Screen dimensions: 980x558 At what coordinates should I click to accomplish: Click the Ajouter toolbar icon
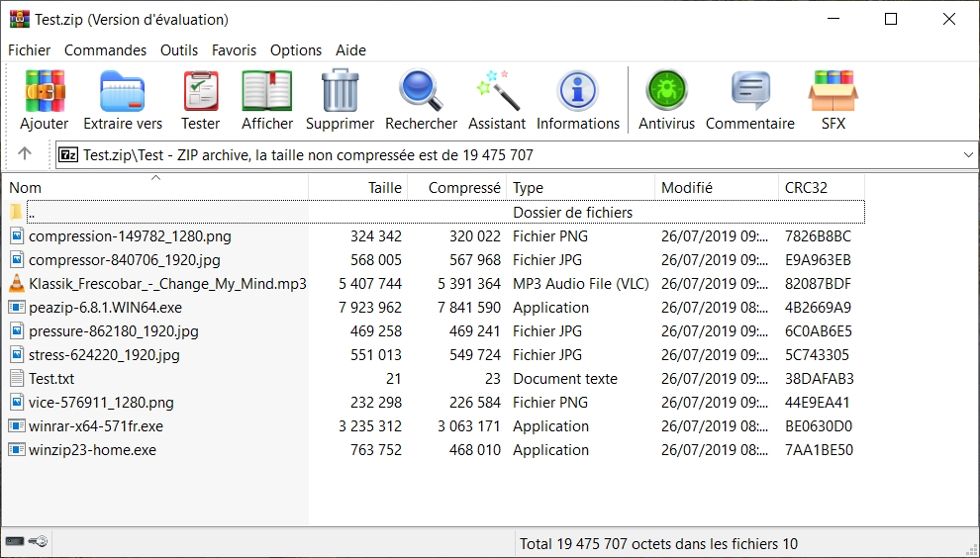click(45, 92)
